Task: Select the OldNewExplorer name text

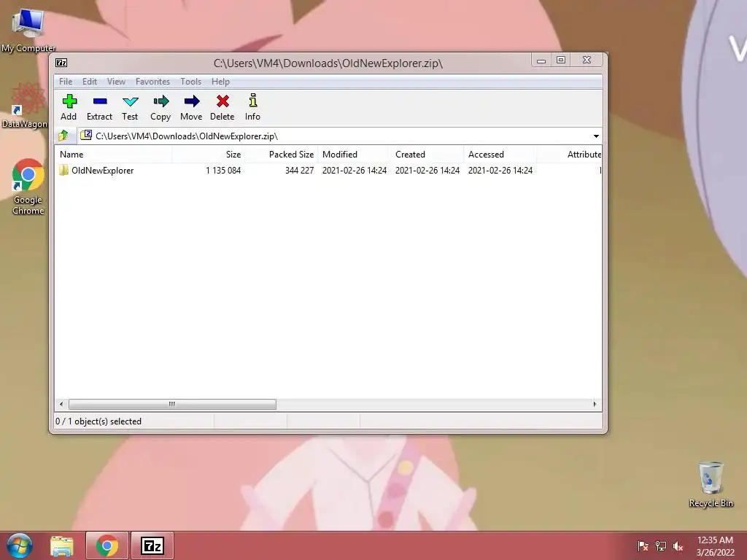Action: [102, 171]
